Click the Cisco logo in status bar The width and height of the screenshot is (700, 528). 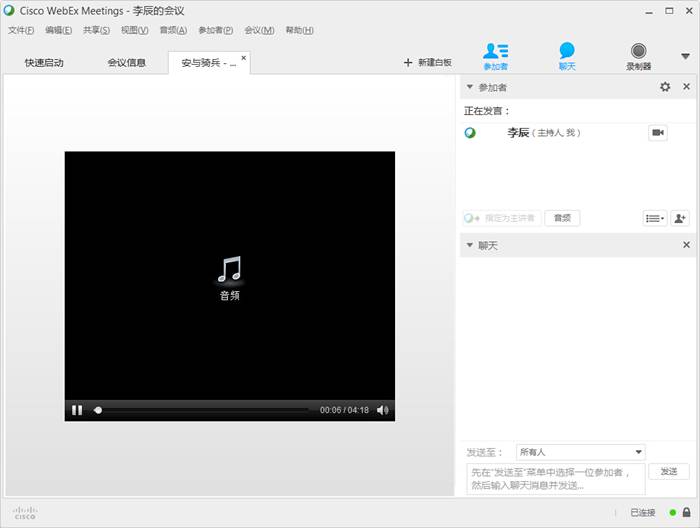25,512
